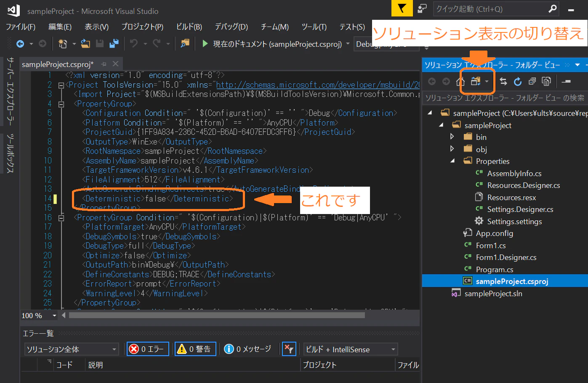Click the notifications flag icon
Image resolution: width=588 pixels, height=383 pixels.
(x=402, y=8)
